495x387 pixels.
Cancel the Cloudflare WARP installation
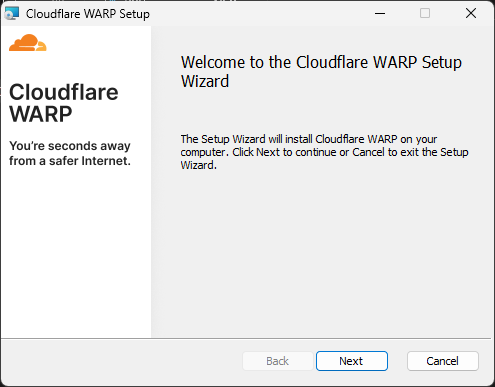point(443,361)
